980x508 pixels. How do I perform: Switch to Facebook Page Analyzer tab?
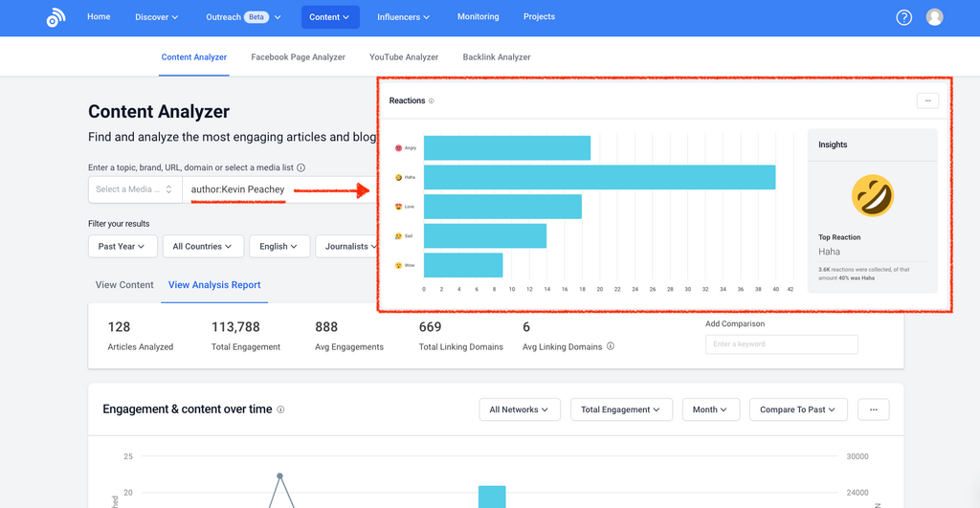coord(298,57)
